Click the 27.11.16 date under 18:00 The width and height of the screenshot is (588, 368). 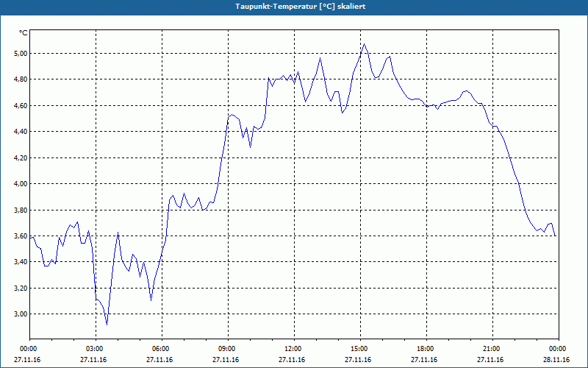[424, 360]
